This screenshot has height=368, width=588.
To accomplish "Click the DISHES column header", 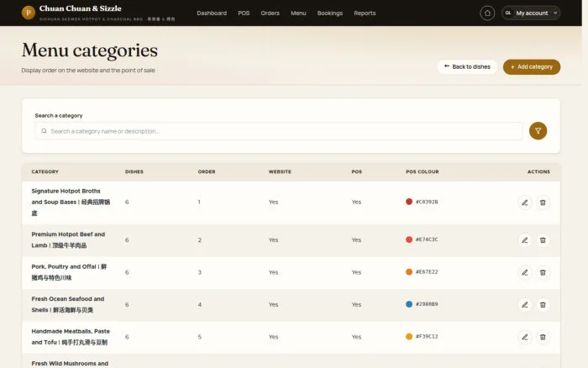I will (x=134, y=171).
